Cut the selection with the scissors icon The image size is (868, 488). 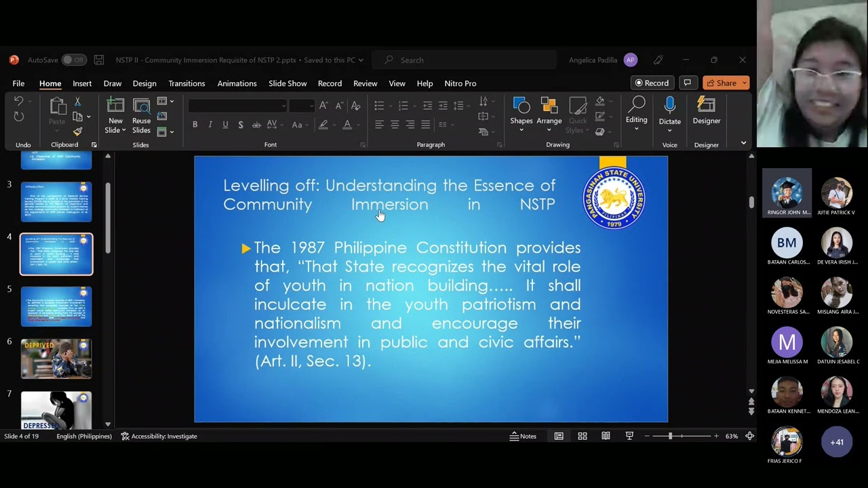(x=77, y=102)
